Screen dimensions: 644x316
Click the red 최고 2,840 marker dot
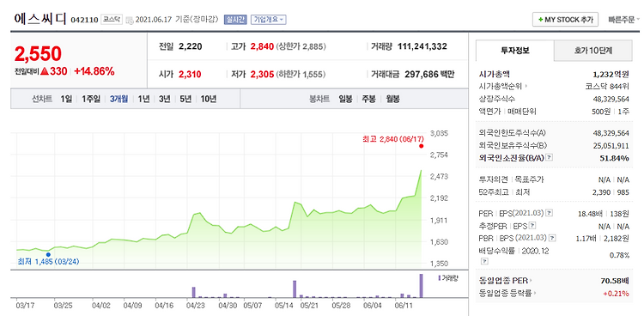421,146
